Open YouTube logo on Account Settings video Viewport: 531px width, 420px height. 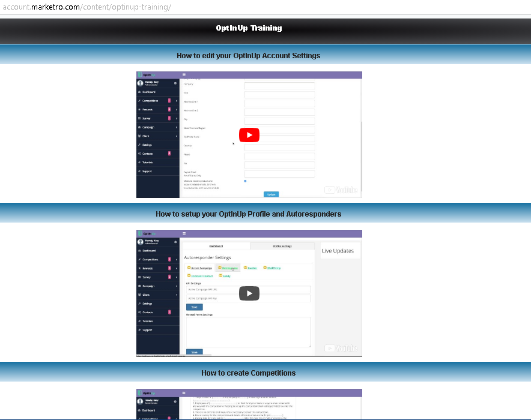(x=341, y=190)
